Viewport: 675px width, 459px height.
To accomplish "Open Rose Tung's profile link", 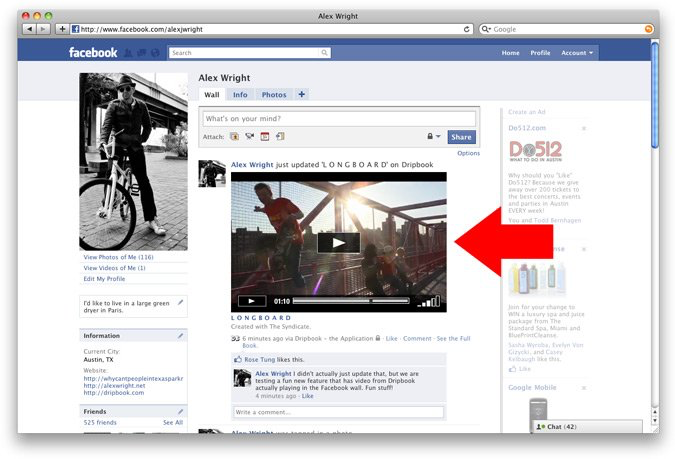I will [260, 360].
